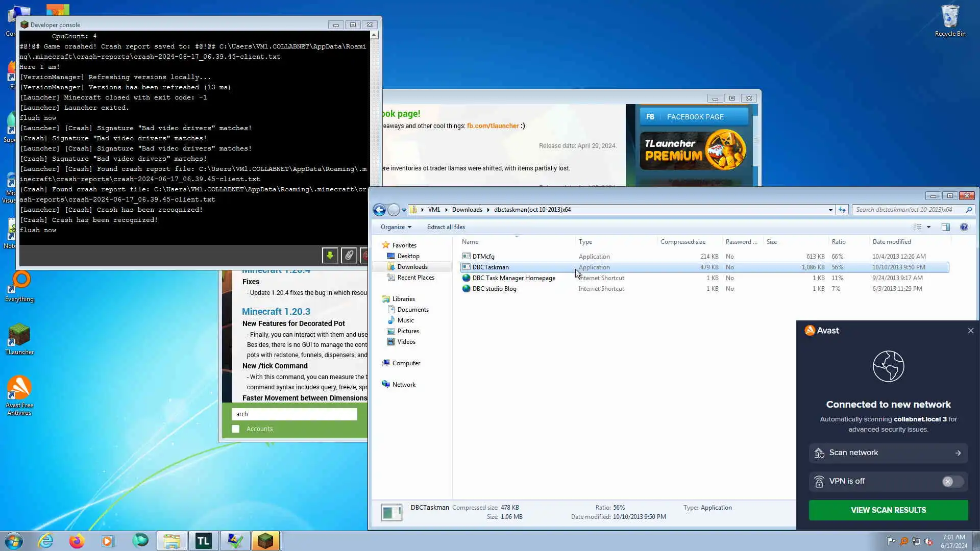Toggle the VPN is off switch
The height and width of the screenshot is (551, 980).
[x=952, y=482]
